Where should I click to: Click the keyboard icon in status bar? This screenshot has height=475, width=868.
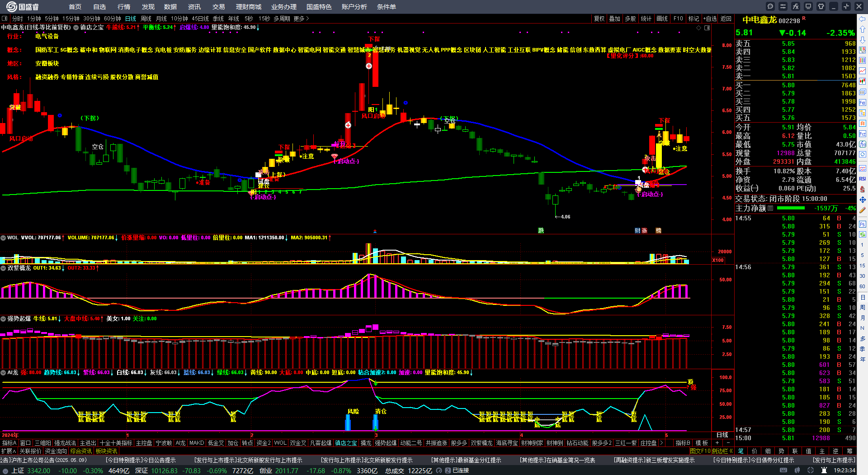pyautogui.click(x=783, y=470)
